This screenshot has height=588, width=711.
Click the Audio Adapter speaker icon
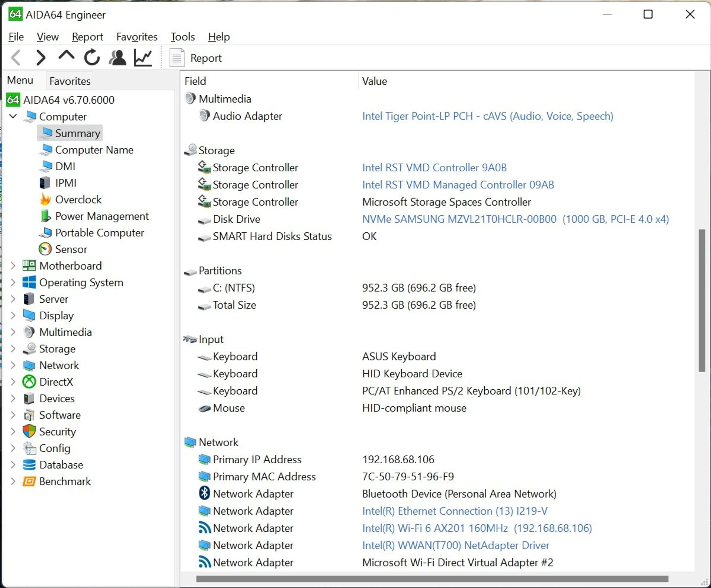click(x=204, y=115)
